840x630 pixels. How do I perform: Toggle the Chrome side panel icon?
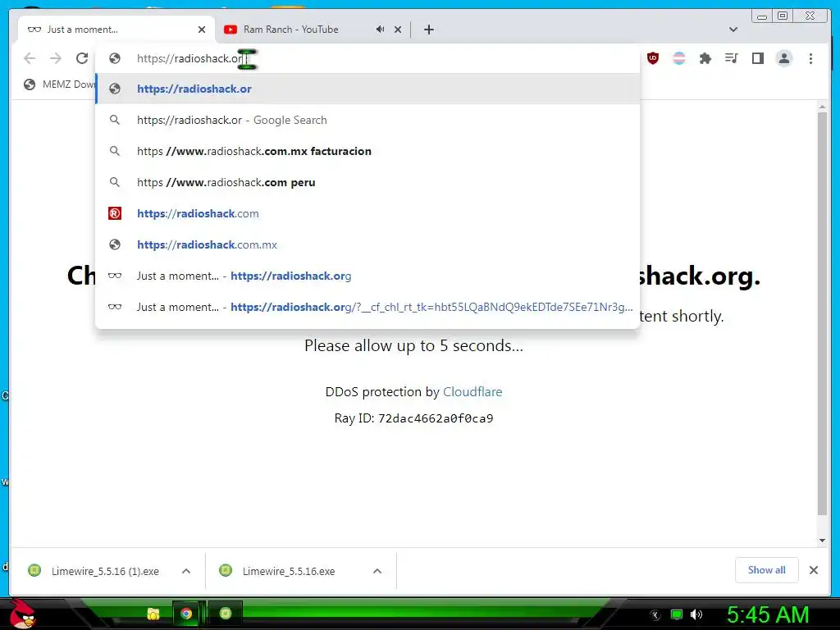coord(757,58)
